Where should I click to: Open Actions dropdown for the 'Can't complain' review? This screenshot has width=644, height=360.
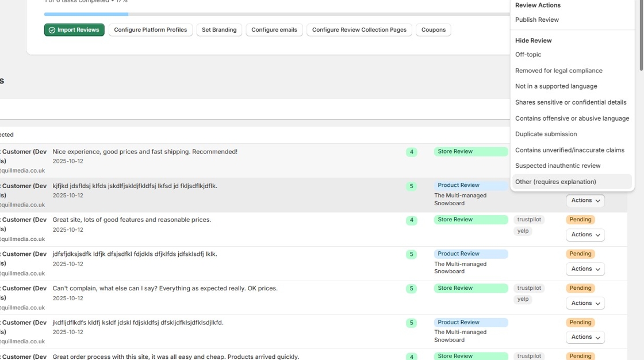click(x=585, y=303)
